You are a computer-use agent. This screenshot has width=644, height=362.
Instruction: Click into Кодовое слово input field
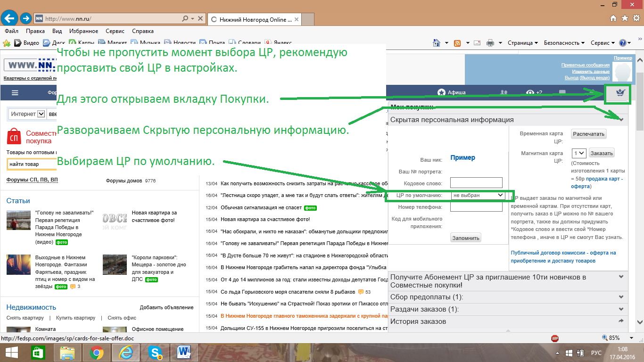[476, 183]
